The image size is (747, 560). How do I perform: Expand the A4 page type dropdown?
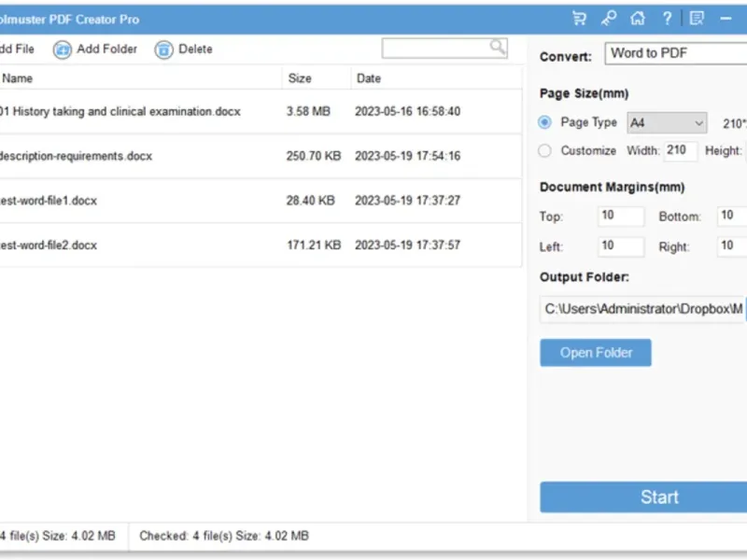(667, 123)
